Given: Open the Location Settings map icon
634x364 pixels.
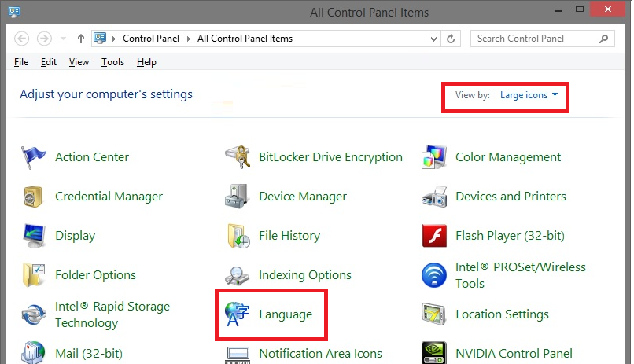Looking at the screenshot, I should click(x=434, y=314).
